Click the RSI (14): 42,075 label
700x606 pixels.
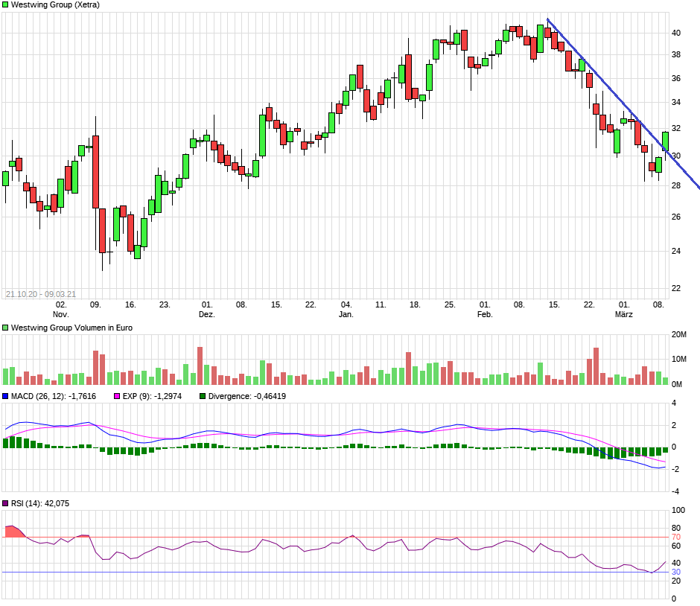pos(40,504)
